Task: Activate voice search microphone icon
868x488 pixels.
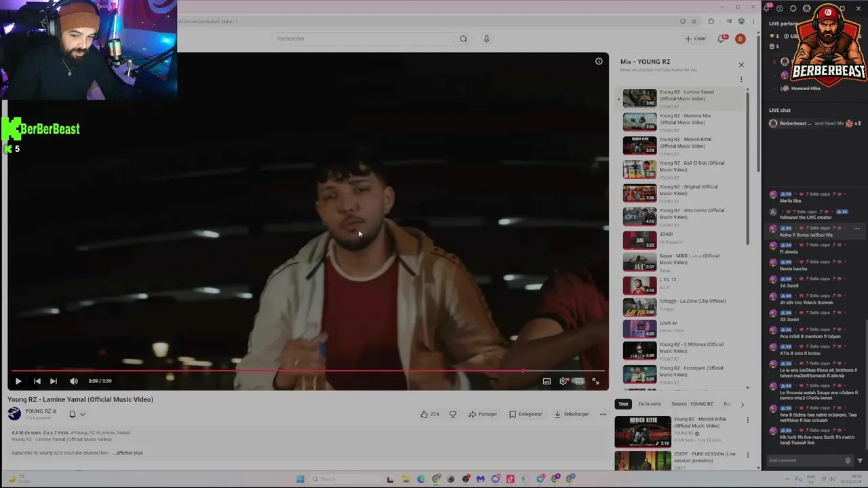Action: (486, 39)
